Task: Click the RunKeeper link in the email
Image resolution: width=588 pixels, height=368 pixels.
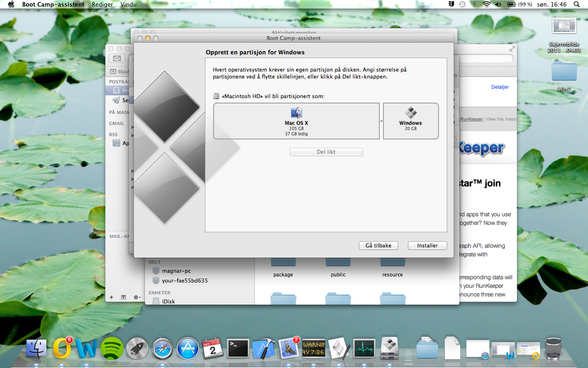Action: pyautogui.click(x=471, y=119)
